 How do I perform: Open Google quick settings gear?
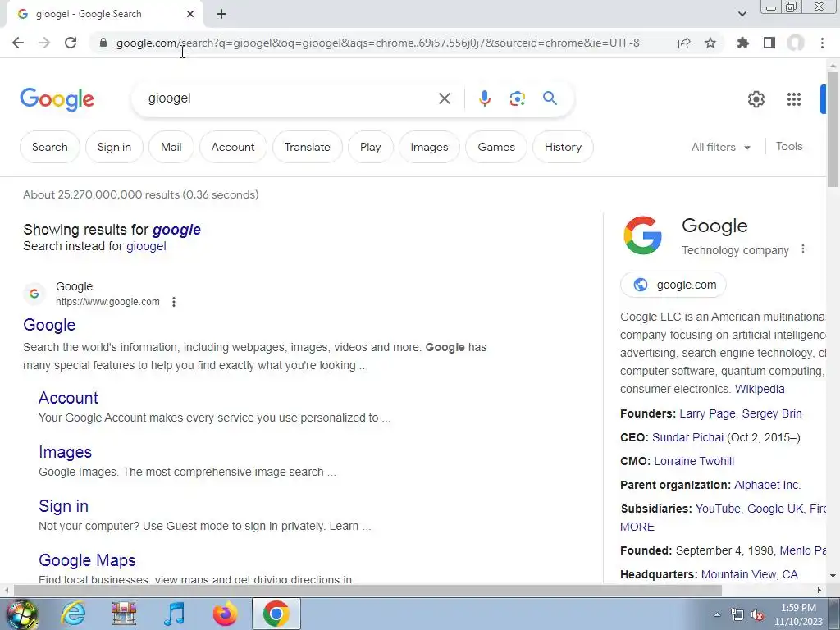tap(756, 99)
